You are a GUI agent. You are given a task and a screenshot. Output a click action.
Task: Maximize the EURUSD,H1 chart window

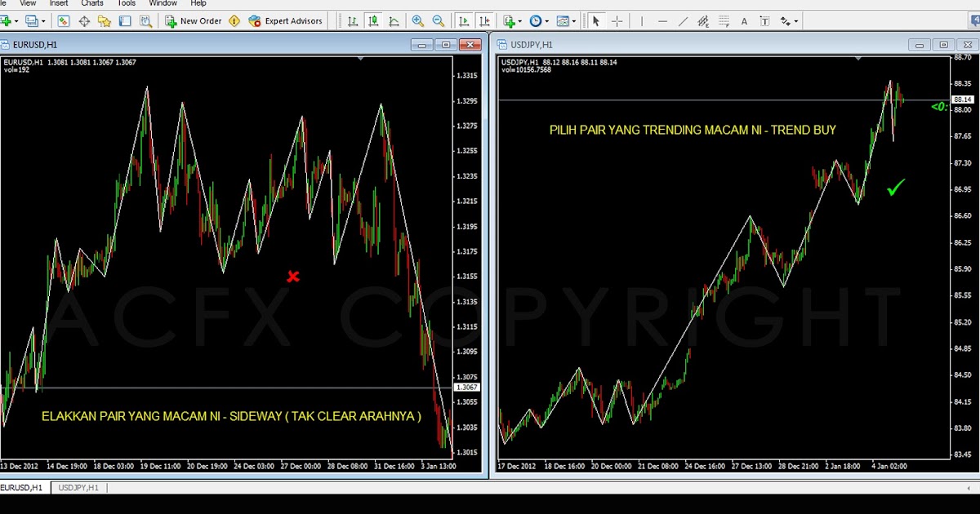coord(446,45)
